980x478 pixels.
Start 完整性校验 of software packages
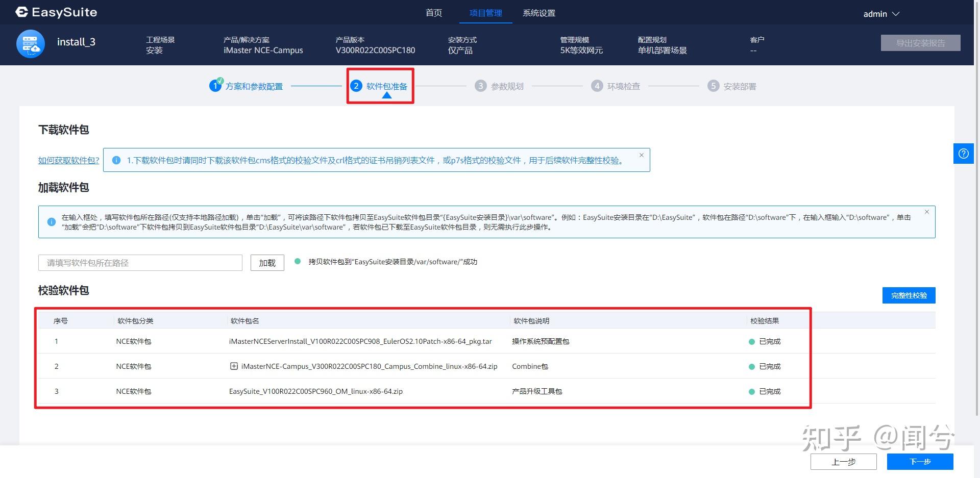908,295
